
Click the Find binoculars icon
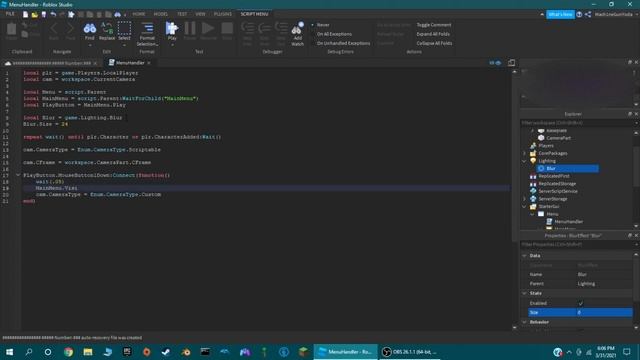click(x=89, y=29)
